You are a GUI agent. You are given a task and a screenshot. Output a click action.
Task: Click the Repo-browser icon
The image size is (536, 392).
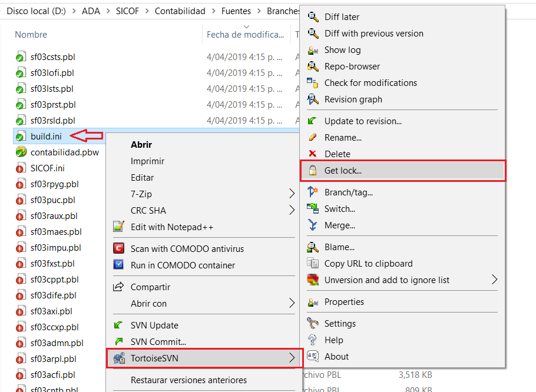coord(313,67)
